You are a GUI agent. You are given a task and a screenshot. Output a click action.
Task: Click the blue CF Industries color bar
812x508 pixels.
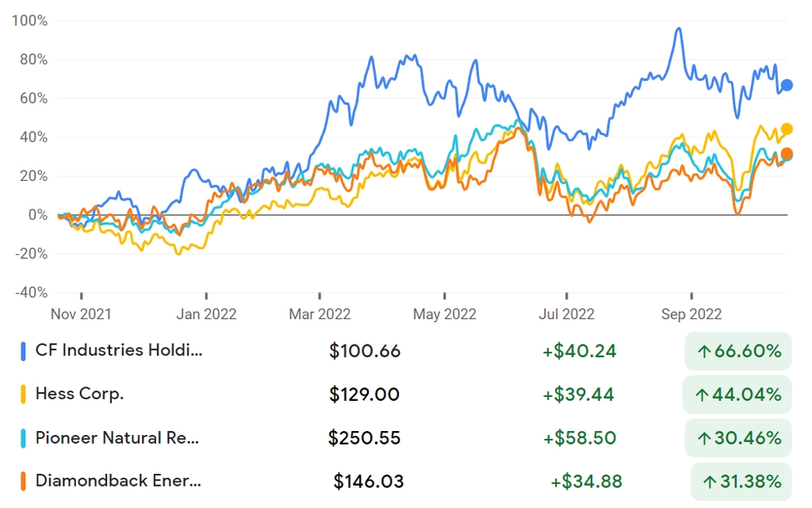pyautogui.click(x=23, y=351)
